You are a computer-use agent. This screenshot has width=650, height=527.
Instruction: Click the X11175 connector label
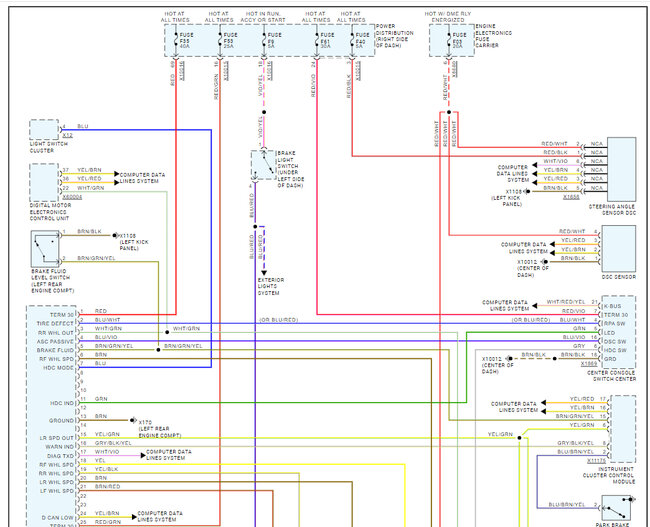pos(597,461)
